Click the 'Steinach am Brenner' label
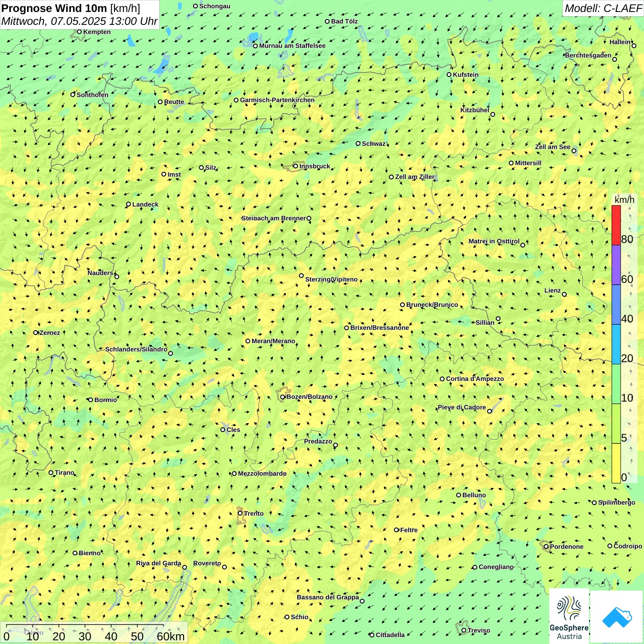The width and height of the screenshot is (644, 644). 273,218
